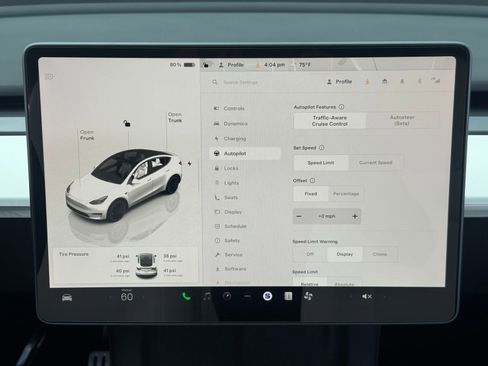Tap the garage/HomeLink icon in settings header
Screen dimensions: 488x366
[385, 81]
